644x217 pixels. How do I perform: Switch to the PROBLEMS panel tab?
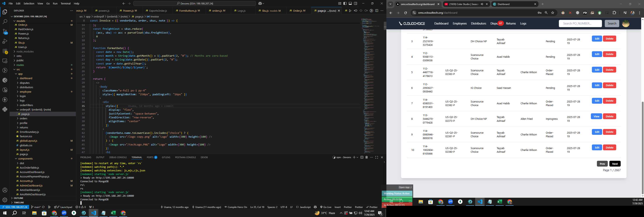[x=86, y=157]
